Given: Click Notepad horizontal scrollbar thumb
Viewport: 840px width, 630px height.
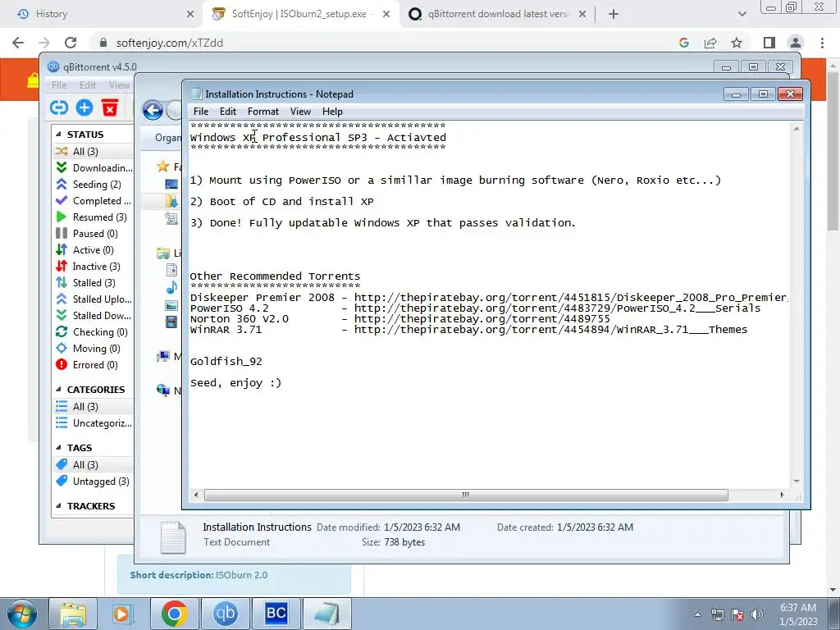Looking at the screenshot, I should click(466, 495).
